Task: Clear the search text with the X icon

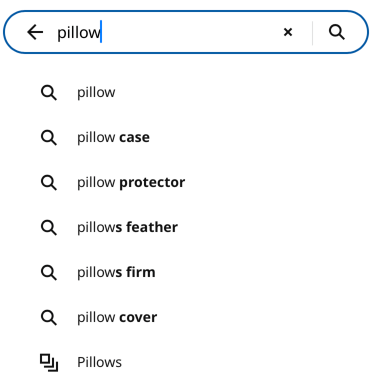Action: (x=288, y=32)
